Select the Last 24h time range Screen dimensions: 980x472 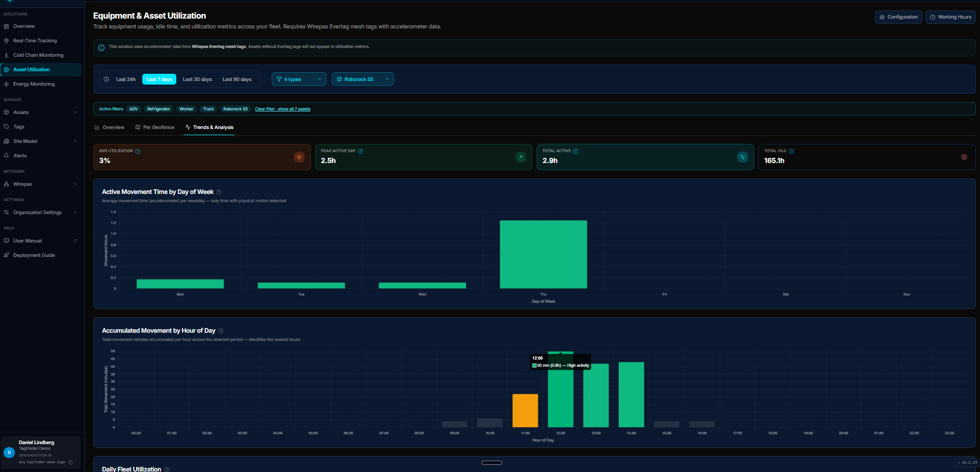click(126, 79)
